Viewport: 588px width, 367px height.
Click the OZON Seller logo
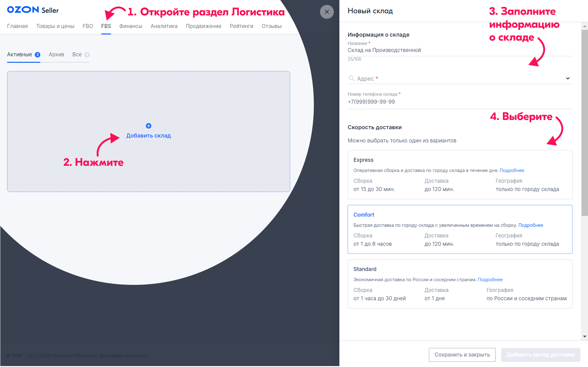tap(33, 10)
